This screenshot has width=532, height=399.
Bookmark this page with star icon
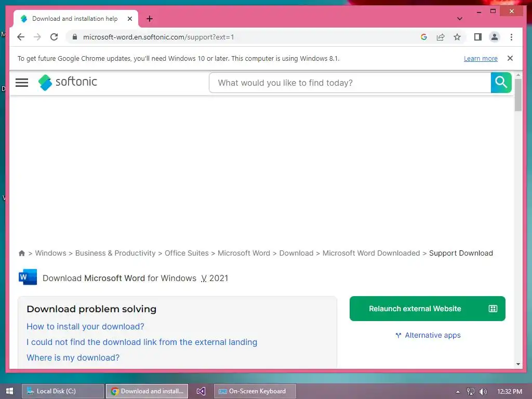click(x=457, y=37)
